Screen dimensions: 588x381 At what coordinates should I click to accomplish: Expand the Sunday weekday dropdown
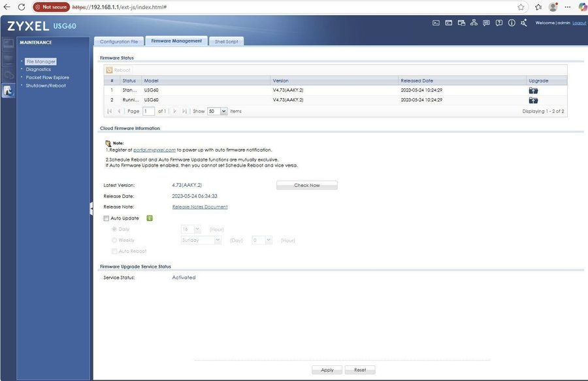218,240
